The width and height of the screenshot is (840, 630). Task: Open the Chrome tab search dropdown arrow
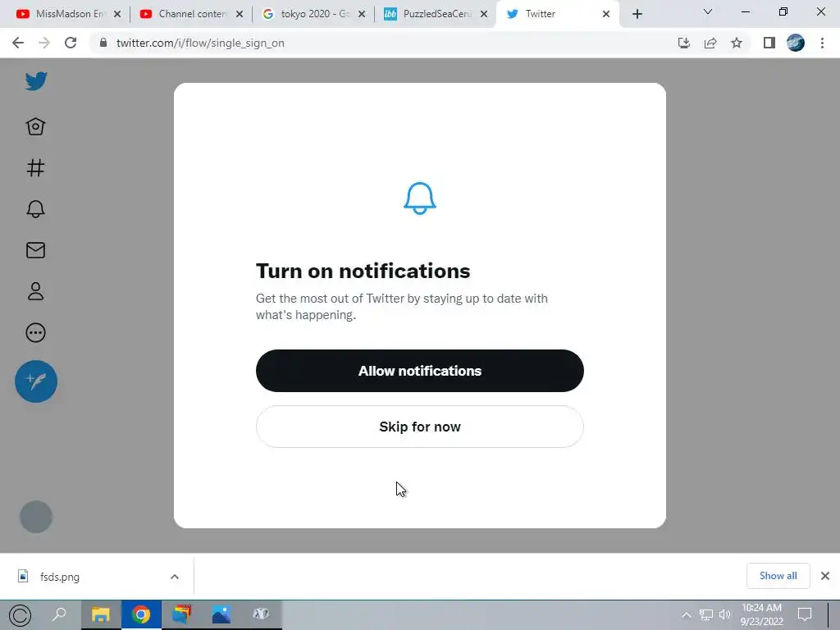tap(708, 11)
